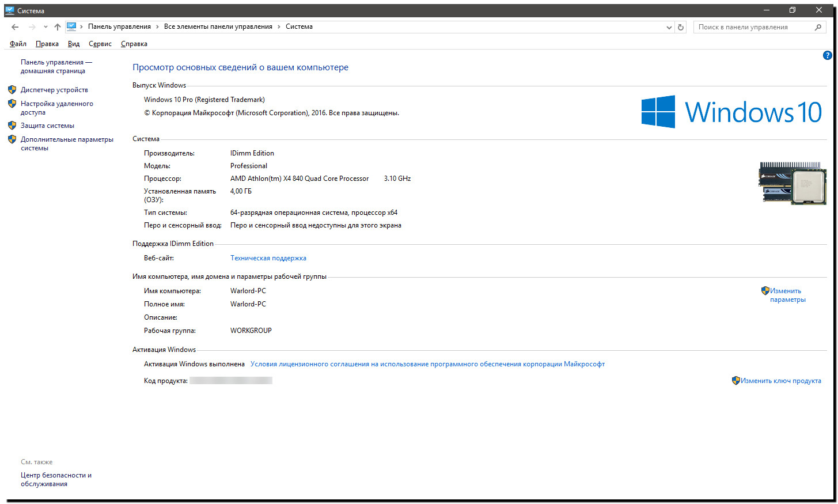
Task: Select the installed memory value 4,00 ГБ
Action: tap(241, 191)
